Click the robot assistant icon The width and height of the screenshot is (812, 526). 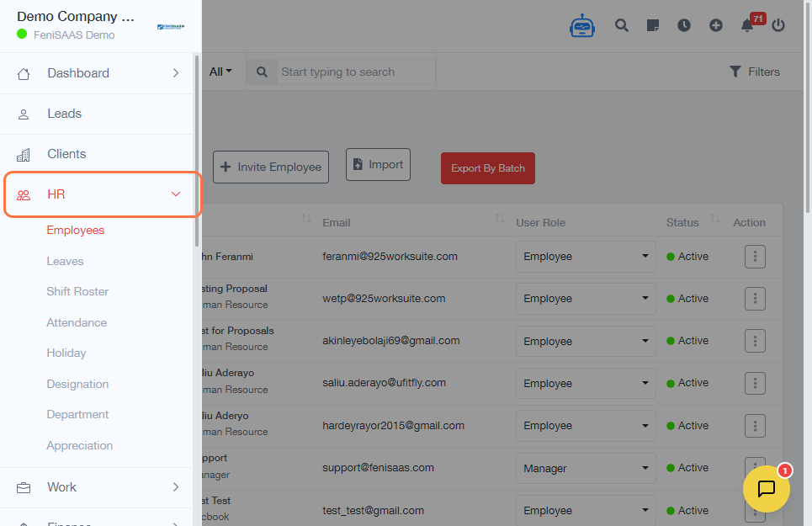tap(582, 26)
